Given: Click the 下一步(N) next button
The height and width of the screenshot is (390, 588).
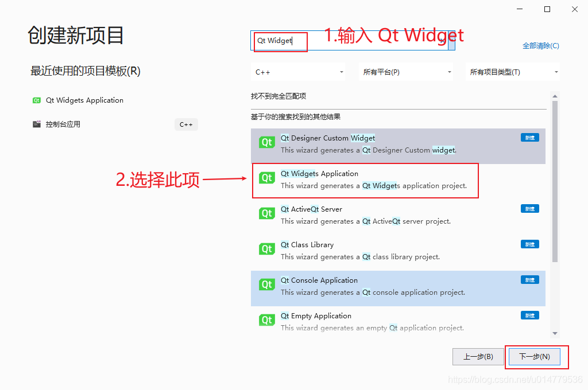Looking at the screenshot, I should click(535, 357).
